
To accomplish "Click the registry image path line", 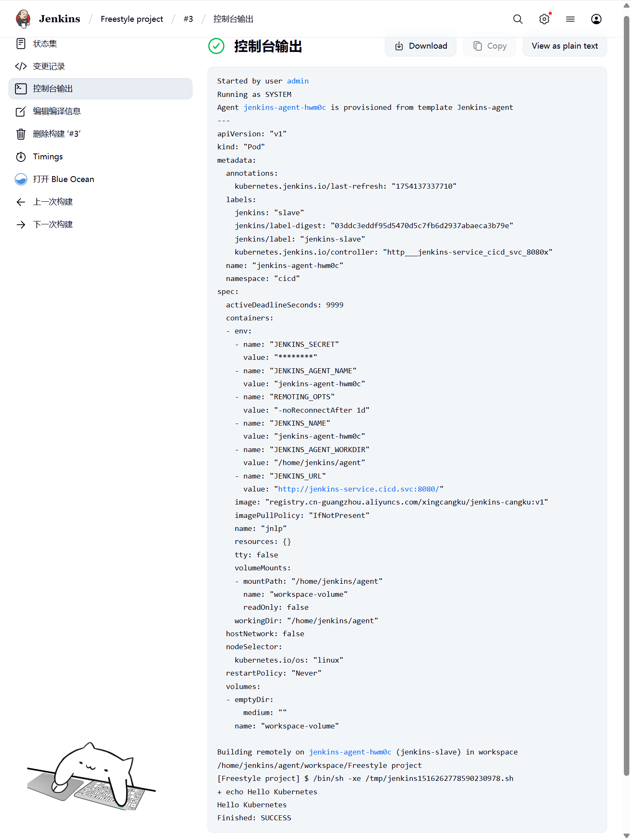I will click(x=391, y=502).
